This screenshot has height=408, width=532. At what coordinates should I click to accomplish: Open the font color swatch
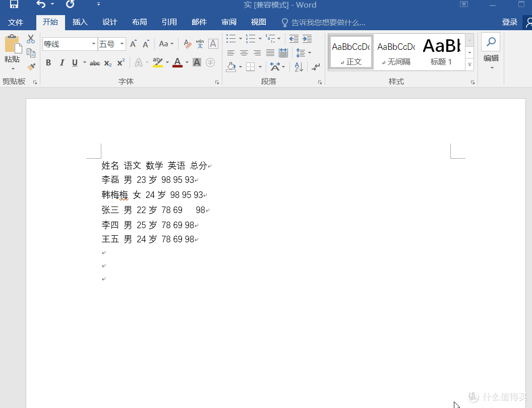coord(178,62)
